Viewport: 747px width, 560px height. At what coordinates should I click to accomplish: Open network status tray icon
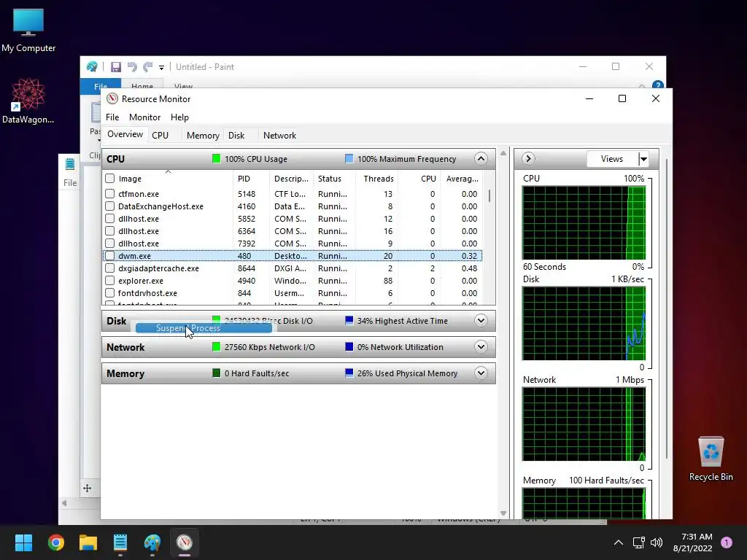pyautogui.click(x=638, y=542)
